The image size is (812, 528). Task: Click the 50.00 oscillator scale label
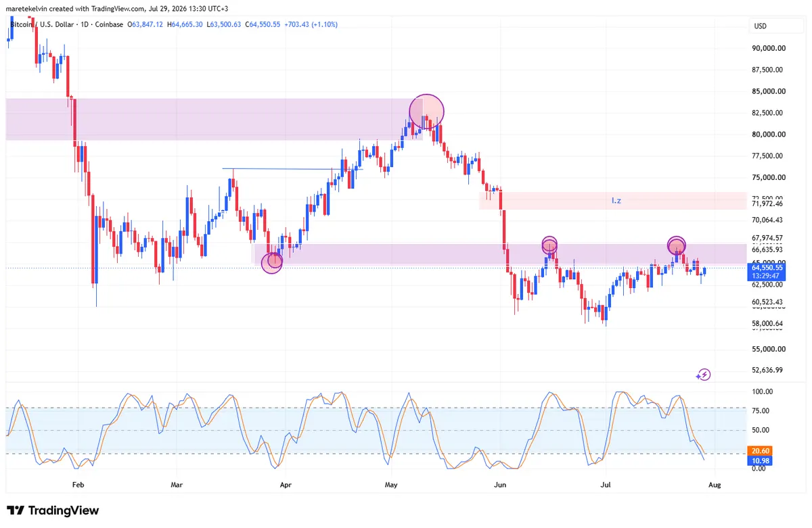click(x=761, y=430)
